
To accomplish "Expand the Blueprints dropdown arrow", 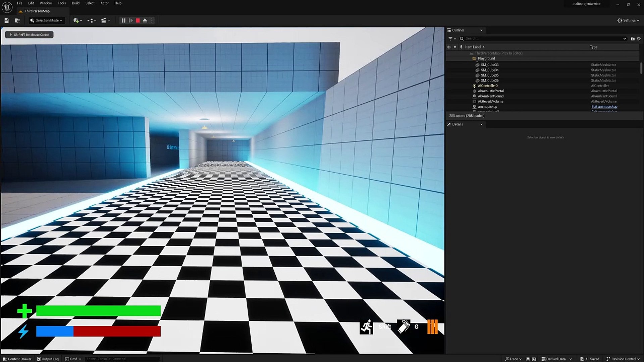I will [x=95, y=21].
